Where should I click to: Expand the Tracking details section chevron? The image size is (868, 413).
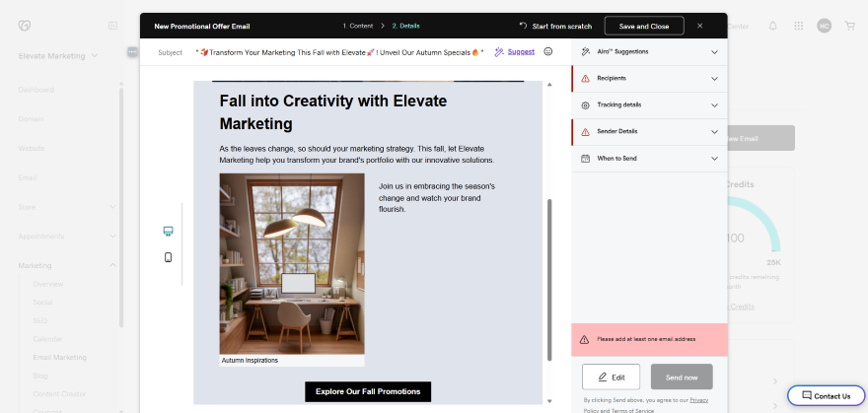click(714, 105)
